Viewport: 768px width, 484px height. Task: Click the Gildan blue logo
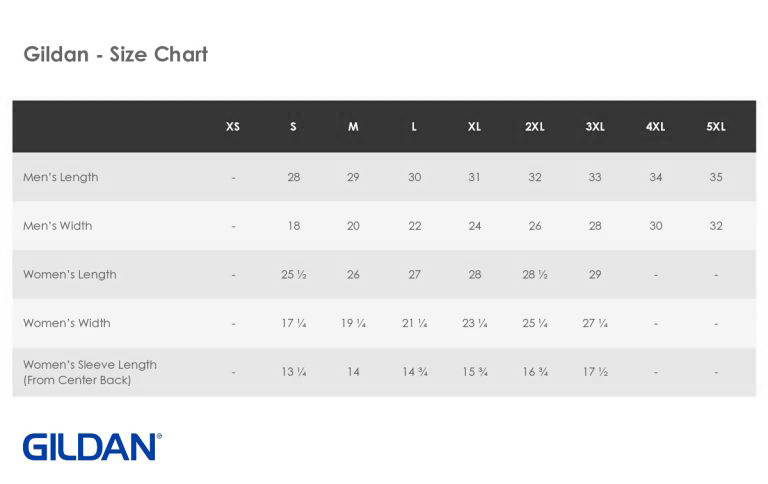(92, 446)
